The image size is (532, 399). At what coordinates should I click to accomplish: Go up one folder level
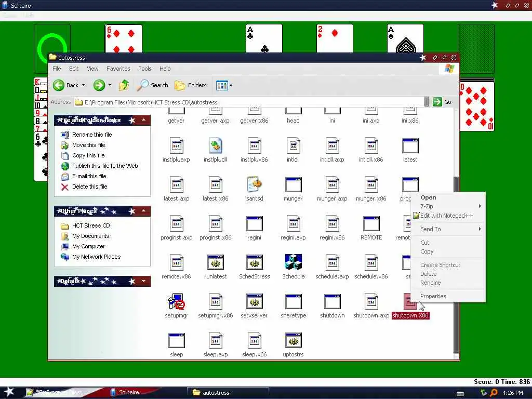pos(124,85)
